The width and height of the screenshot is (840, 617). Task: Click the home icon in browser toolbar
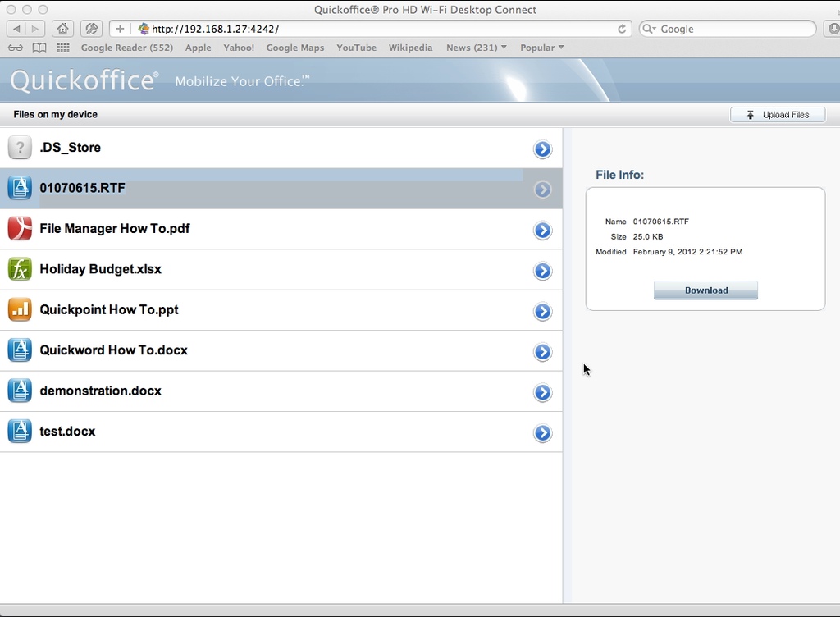[63, 29]
